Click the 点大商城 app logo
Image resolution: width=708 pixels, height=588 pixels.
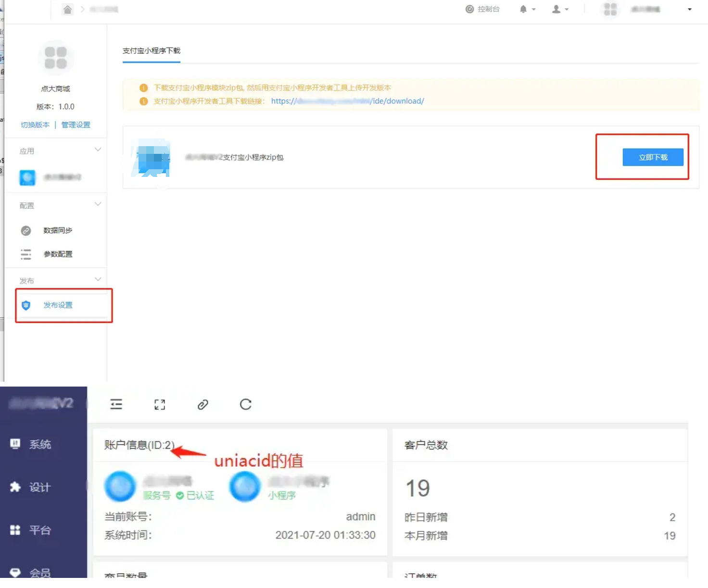(x=56, y=58)
